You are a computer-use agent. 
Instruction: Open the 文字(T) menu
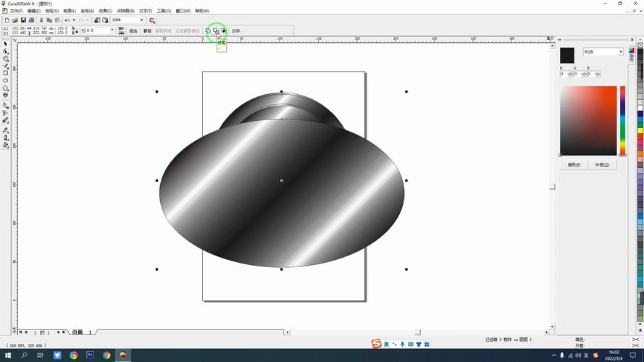(145, 11)
